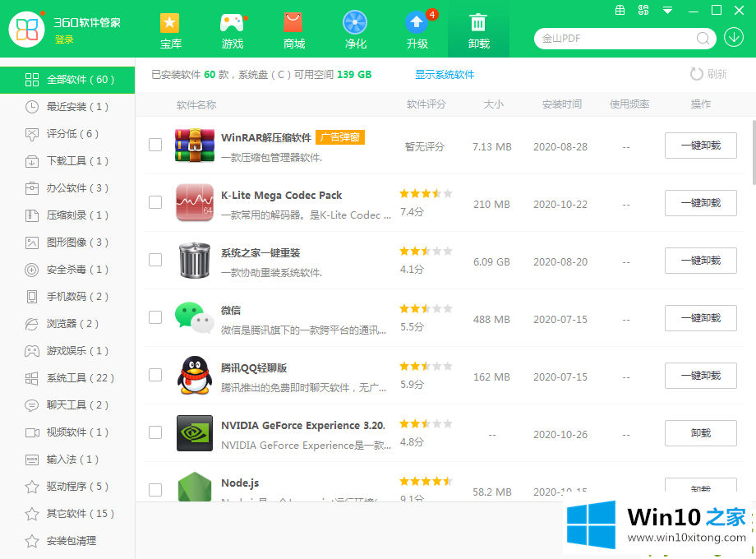
Task: Click the 系统之家 trash can icon
Action: click(194, 261)
